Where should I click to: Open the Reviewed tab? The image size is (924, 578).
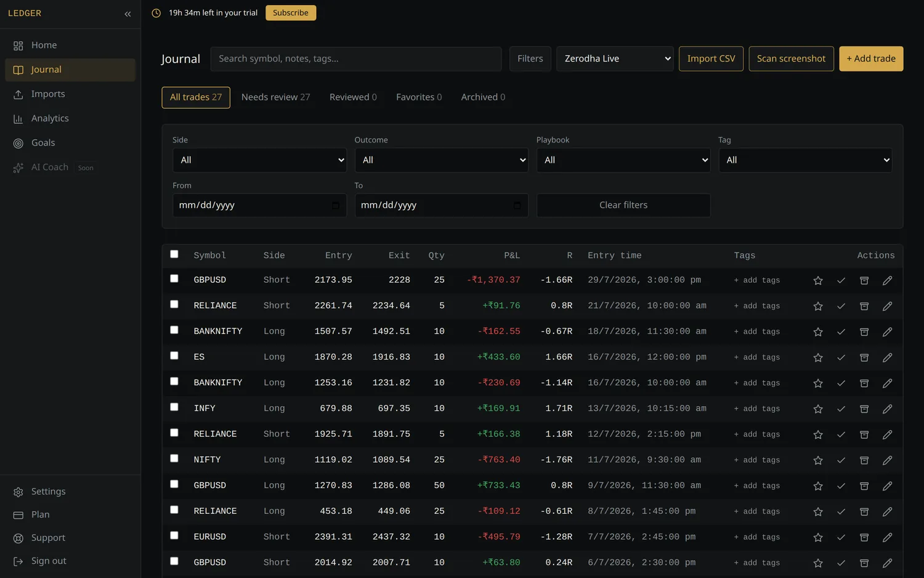353,97
